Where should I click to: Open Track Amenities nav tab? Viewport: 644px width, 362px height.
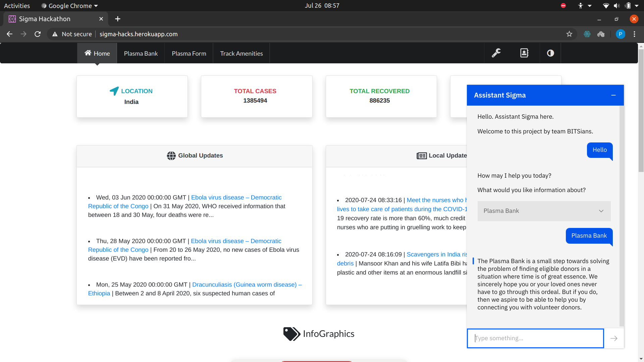(x=241, y=54)
